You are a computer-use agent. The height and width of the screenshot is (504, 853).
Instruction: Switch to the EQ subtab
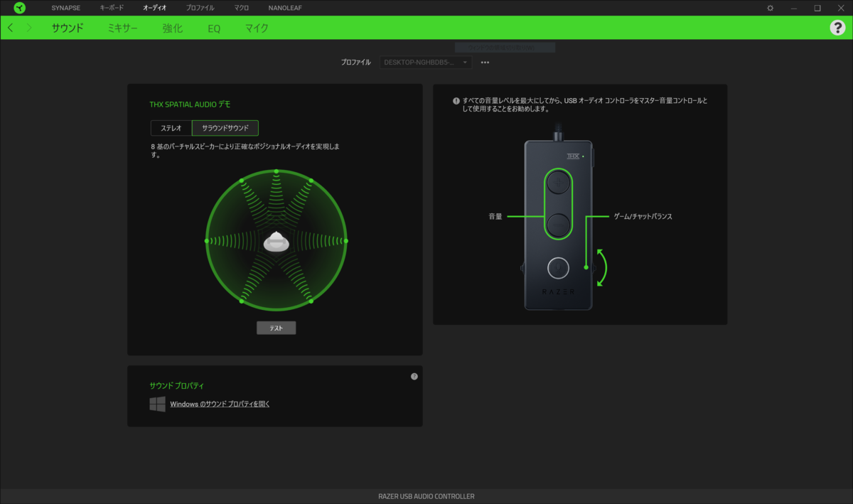214,29
